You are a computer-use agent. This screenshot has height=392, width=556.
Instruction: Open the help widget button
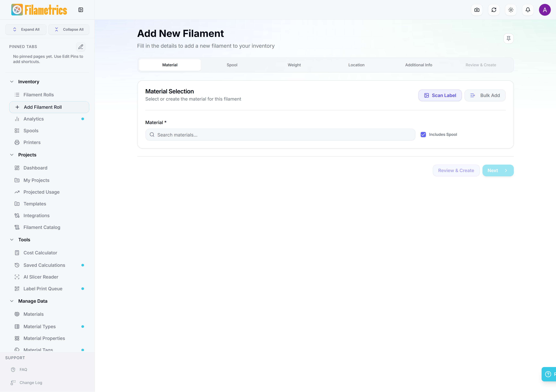549,374
